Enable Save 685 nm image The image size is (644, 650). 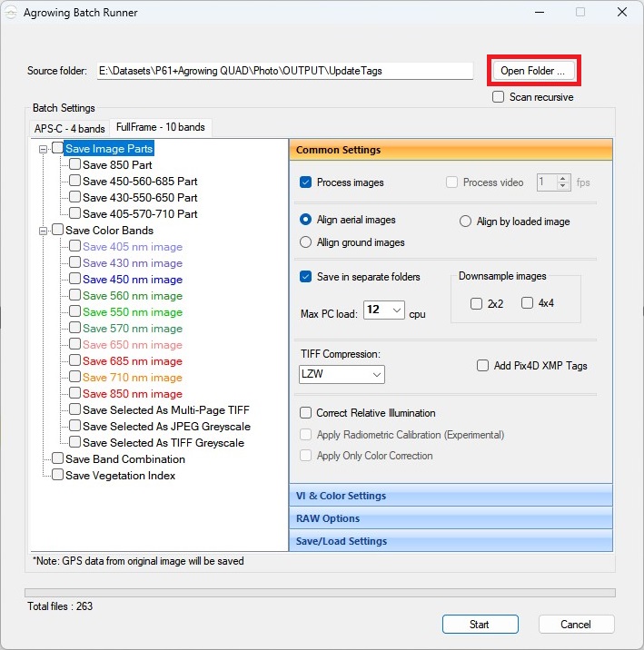74,360
